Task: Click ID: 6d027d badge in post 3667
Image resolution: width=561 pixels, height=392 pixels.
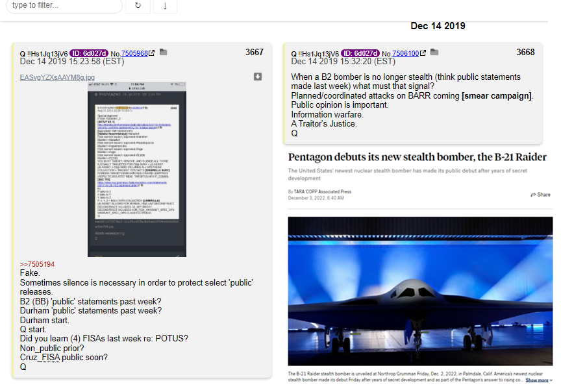Action: pos(89,53)
